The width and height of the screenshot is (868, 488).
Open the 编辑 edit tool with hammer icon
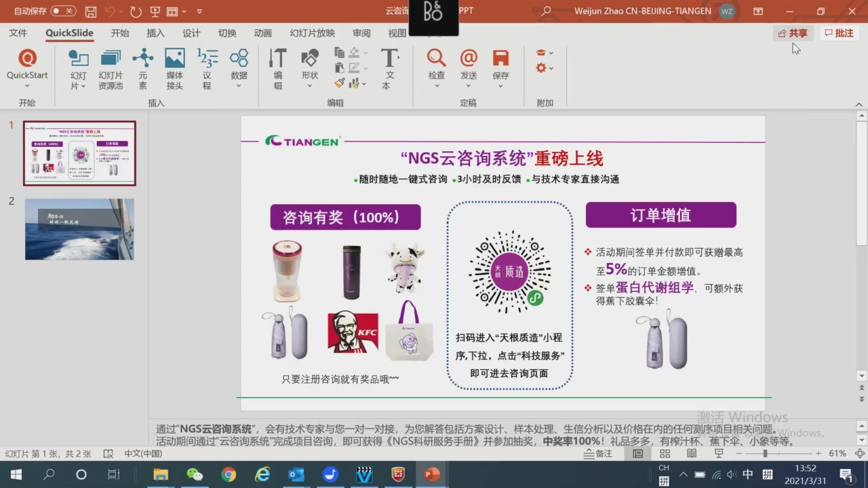(278, 69)
